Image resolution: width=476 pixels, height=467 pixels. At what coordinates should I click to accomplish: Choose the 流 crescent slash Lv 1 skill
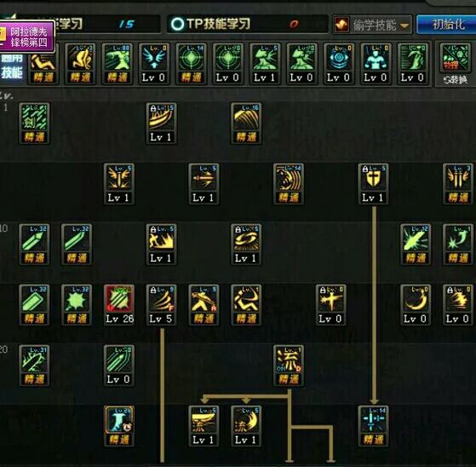coord(246,426)
